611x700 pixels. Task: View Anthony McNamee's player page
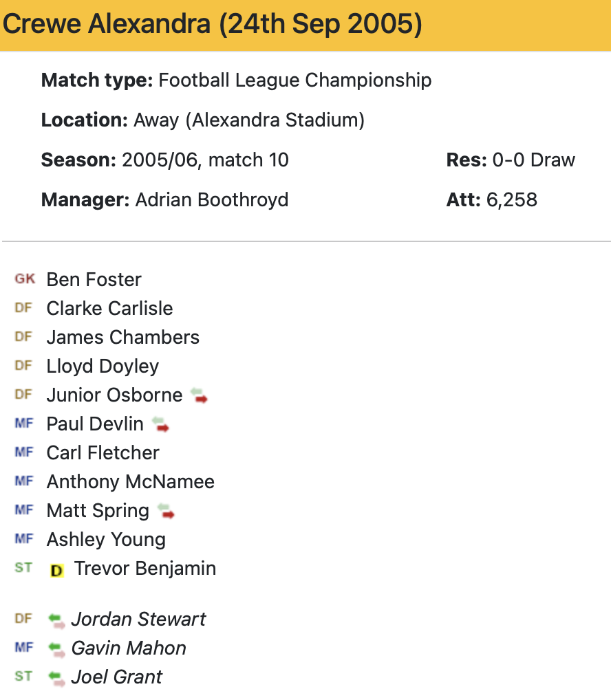pos(131,482)
